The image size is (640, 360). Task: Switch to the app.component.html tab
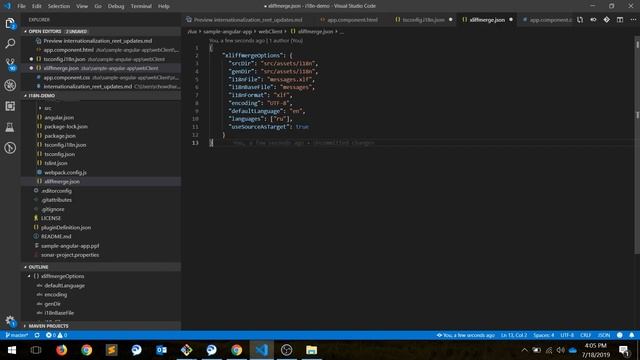point(352,20)
